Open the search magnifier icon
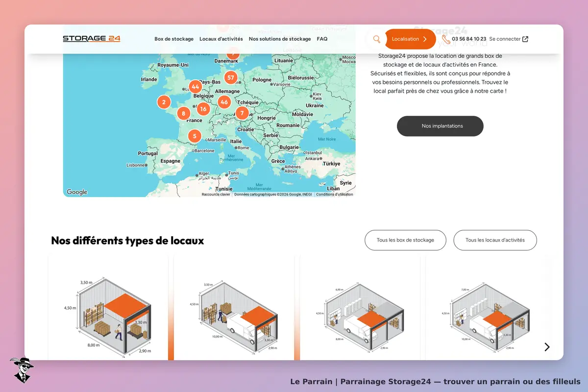 point(377,39)
